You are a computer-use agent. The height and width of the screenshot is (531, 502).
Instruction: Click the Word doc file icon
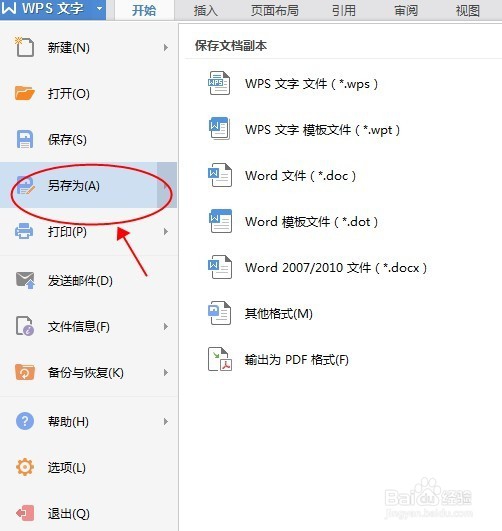pyautogui.click(x=220, y=175)
